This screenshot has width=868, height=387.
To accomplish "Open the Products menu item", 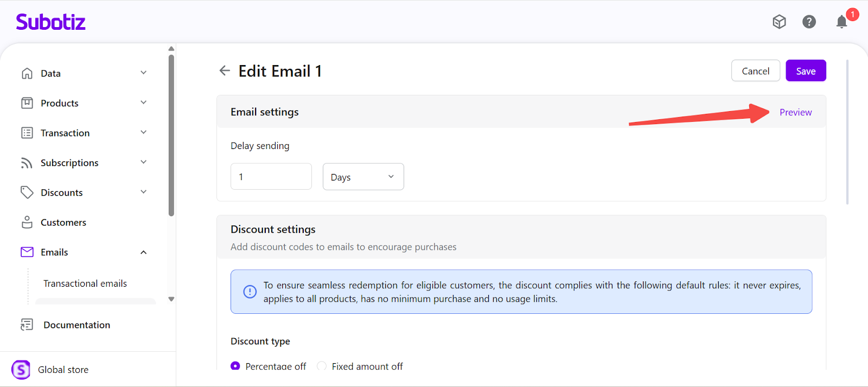I will coord(60,103).
